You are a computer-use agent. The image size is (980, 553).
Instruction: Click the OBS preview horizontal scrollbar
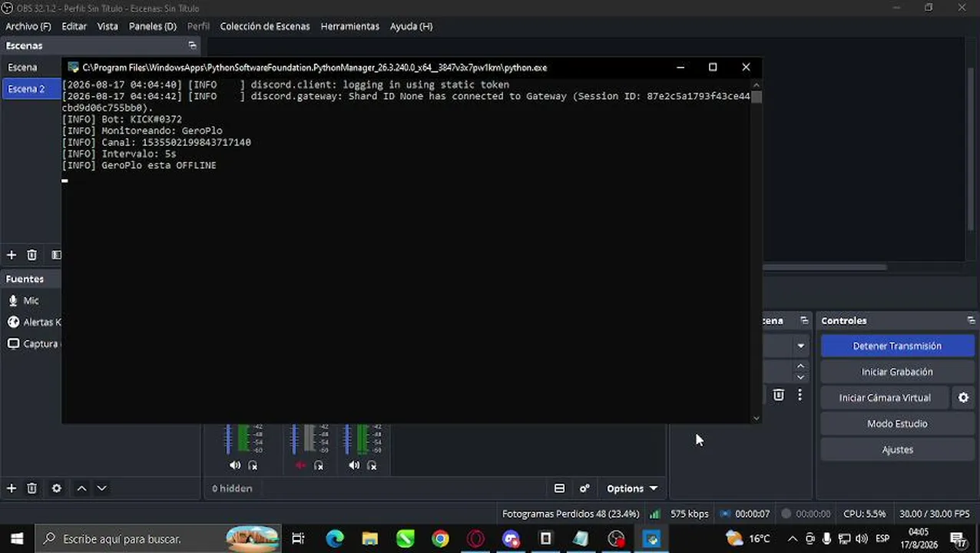pyautogui.click(x=825, y=267)
